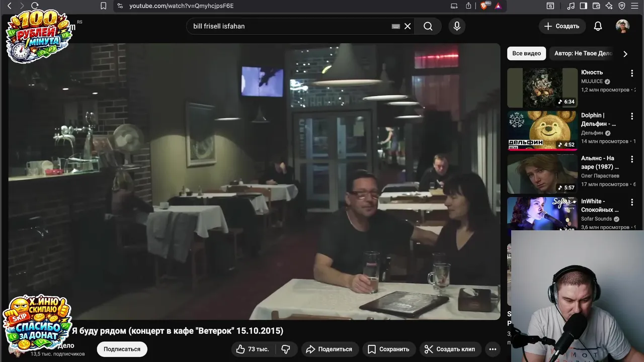The image size is (644, 362).
Task: Dislike the video
Action: [x=286, y=349]
